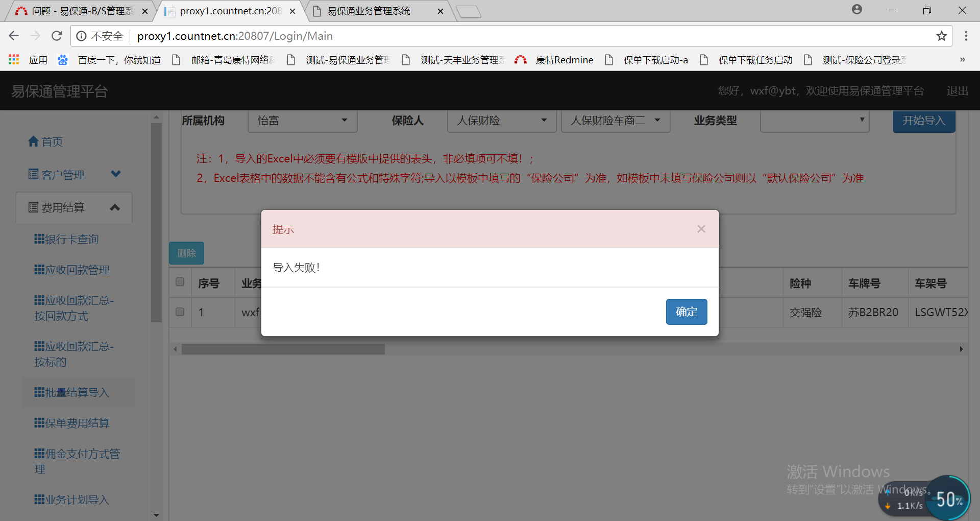Image resolution: width=980 pixels, height=521 pixels.
Task: Switch to the proxy1.countnet.cn tab
Action: coord(230,11)
